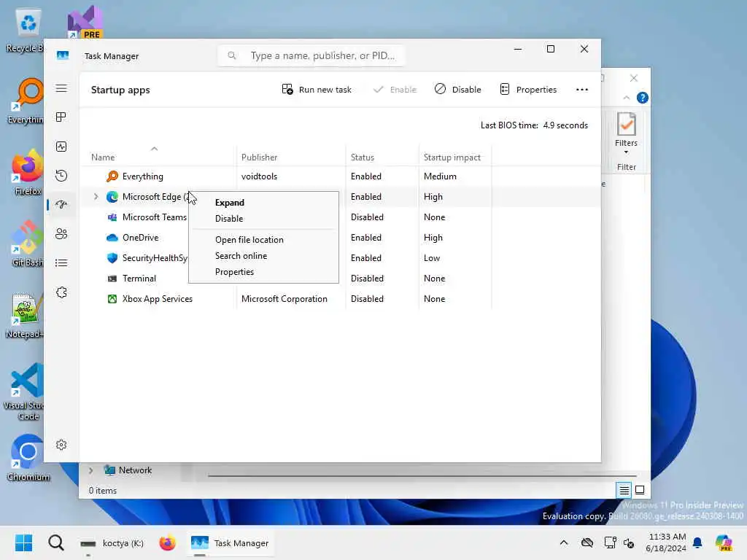Click the SecurityHealthSystray shield icon
The image size is (747, 560).
pos(112,258)
